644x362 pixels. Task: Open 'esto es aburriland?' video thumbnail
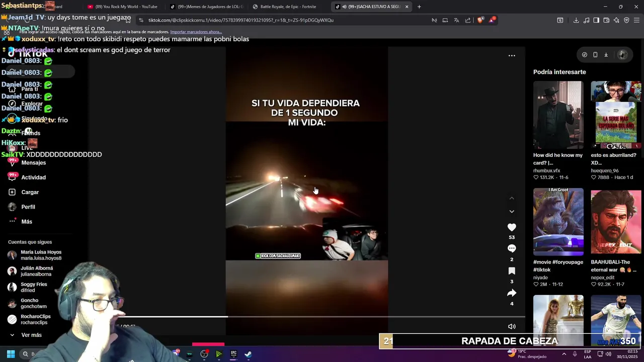click(616, 115)
